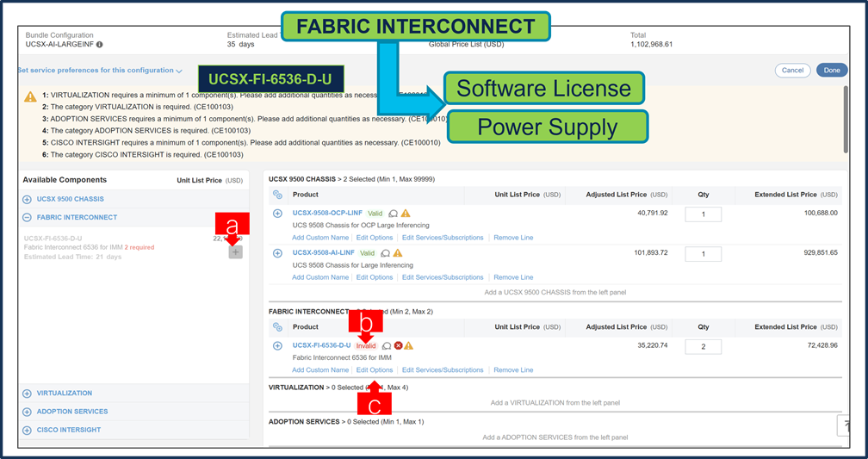Click the 'Add a VIRTUALIZATION from the left panel' hint
Image resolution: width=868 pixels, height=459 pixels.
(555, 403)
